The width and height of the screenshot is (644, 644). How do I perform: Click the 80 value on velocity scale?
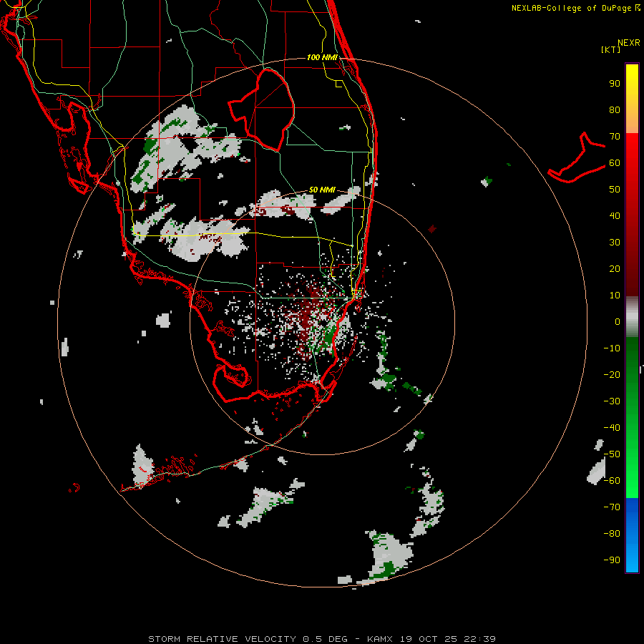(615, 110)
